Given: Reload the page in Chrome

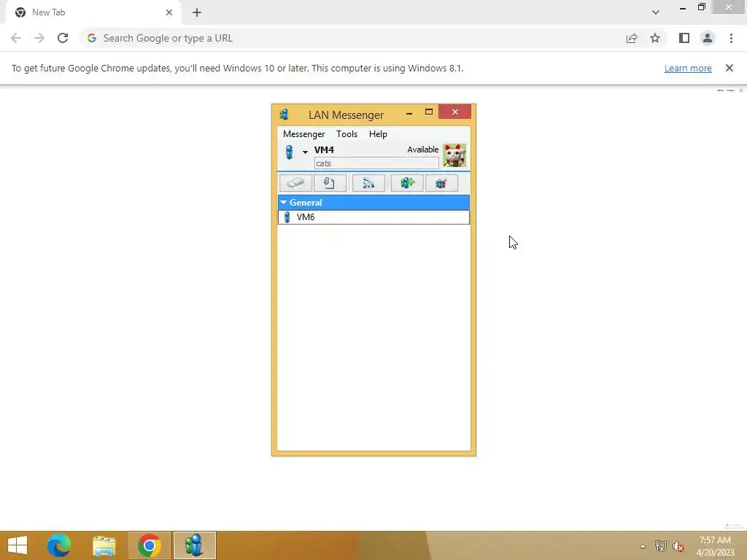Looking at the screenshot, I should [63, 38].
